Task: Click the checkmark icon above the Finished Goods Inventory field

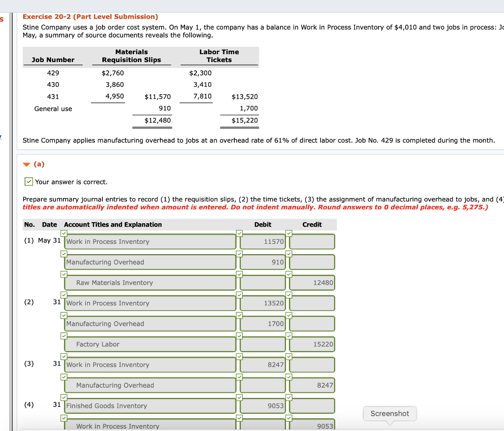Action: (63, 397)
